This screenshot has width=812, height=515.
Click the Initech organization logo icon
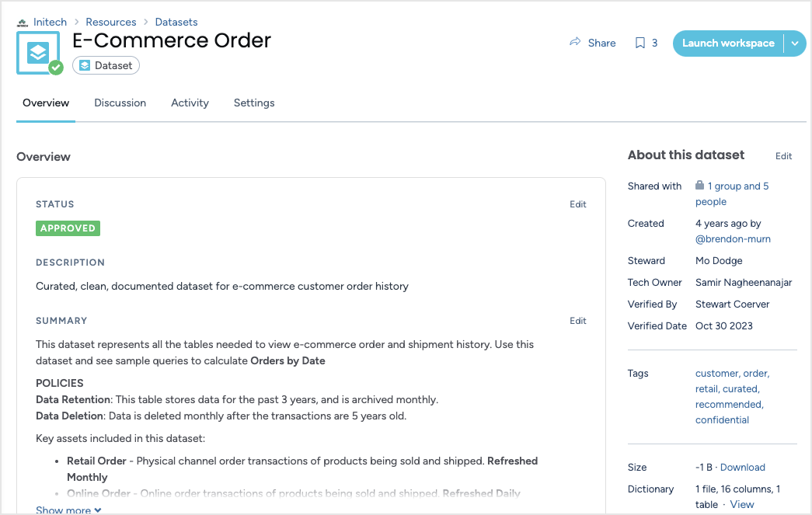point(23,23)
